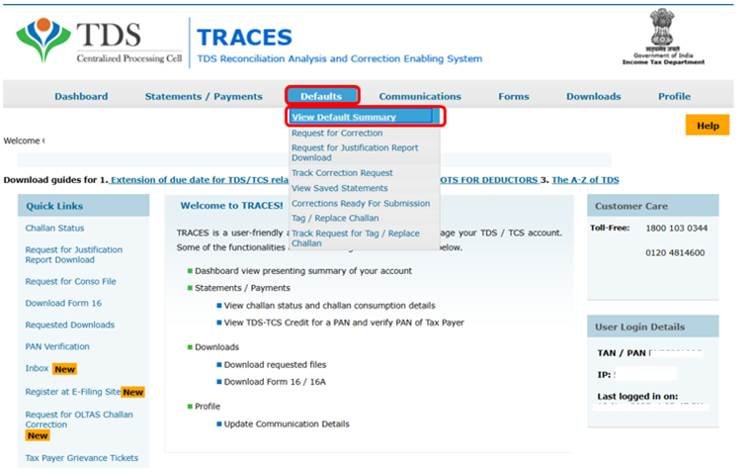
Task: Open Tax Payer Grievance Tickets link
Action: 82,458
